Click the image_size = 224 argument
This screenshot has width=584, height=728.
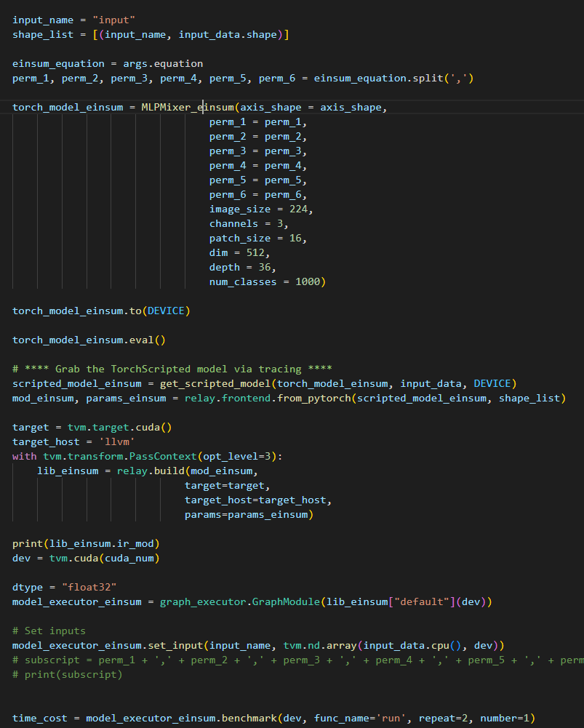(x=259, y=209)
